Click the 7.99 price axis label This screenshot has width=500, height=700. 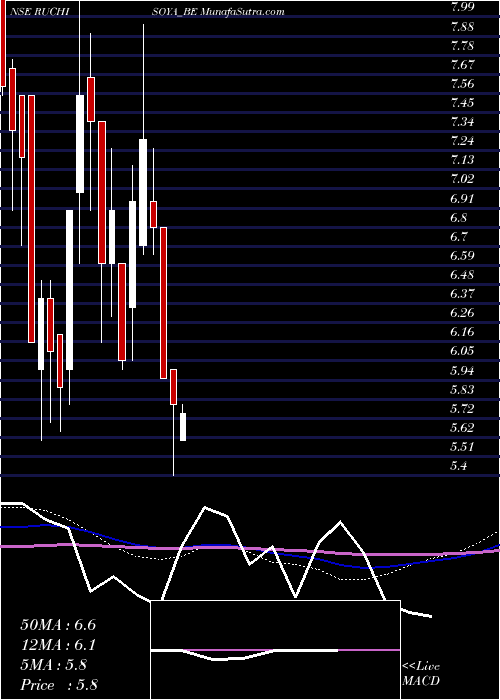463,8
